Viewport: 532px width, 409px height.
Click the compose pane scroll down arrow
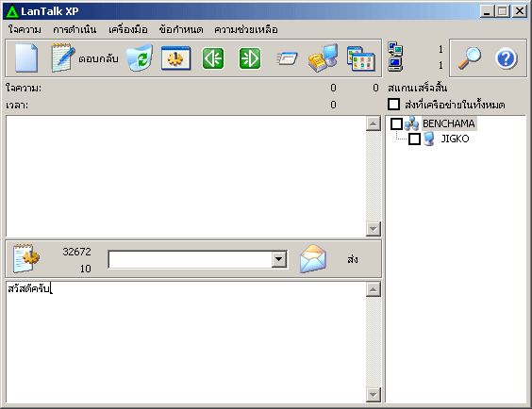pos(374,395)
